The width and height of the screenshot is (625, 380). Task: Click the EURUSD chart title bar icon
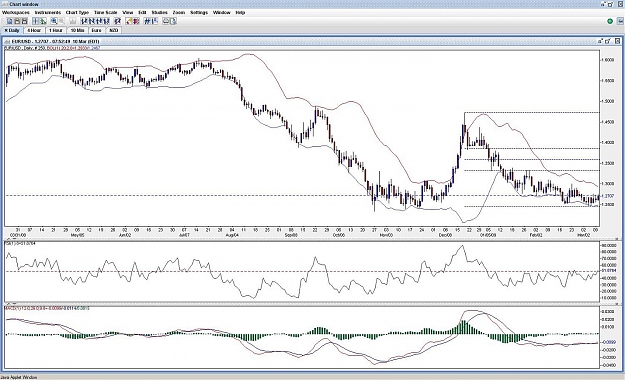[8, 41]
